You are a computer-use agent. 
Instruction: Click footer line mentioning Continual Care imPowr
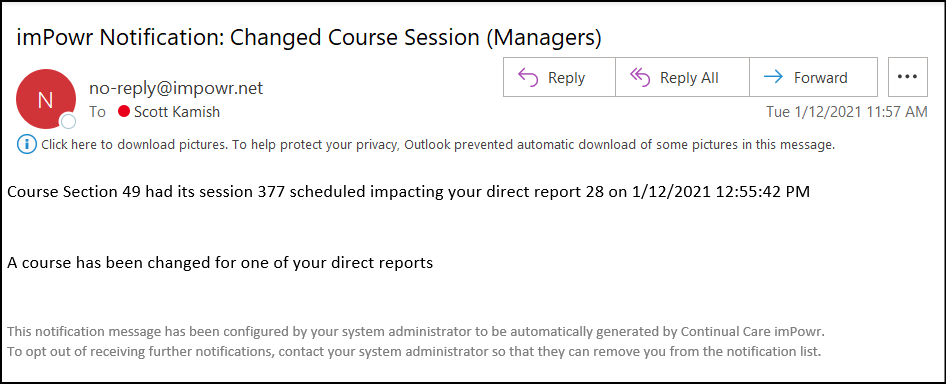click(x=416, y=331)
